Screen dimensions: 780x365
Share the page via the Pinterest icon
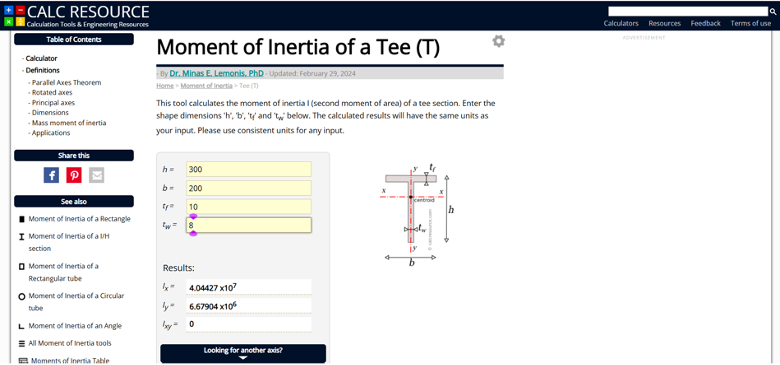pos(74,175)
